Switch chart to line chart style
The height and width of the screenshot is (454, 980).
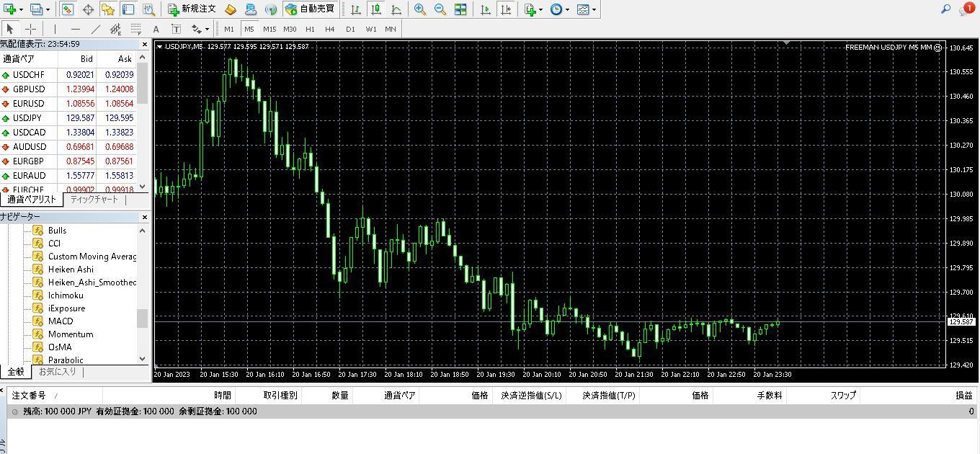[396, 9]
